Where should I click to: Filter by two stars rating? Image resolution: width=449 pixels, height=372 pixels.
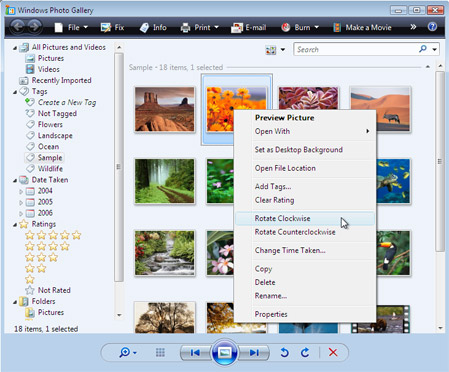pyautogui.click(x=36, y=268)
